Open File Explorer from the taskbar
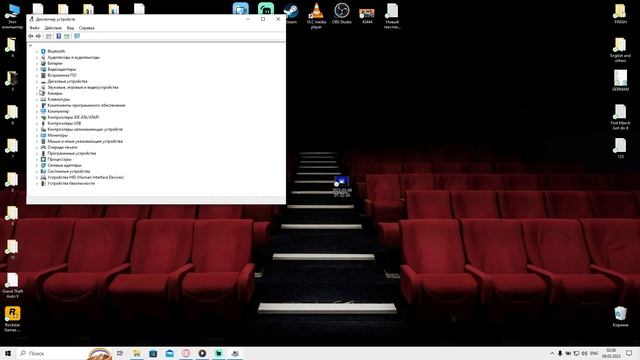Screen dimensions: 640x360 pyautogui.click(x=136, y=353)
